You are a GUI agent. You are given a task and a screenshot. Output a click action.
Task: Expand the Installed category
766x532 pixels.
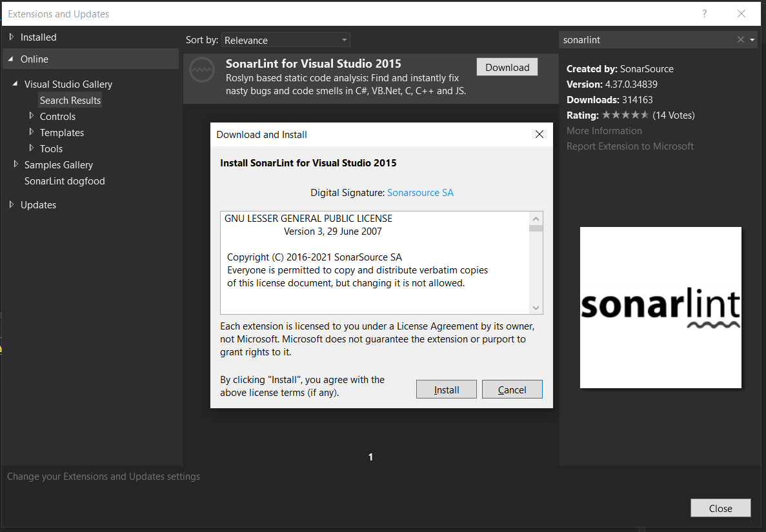tap(11, 37)
